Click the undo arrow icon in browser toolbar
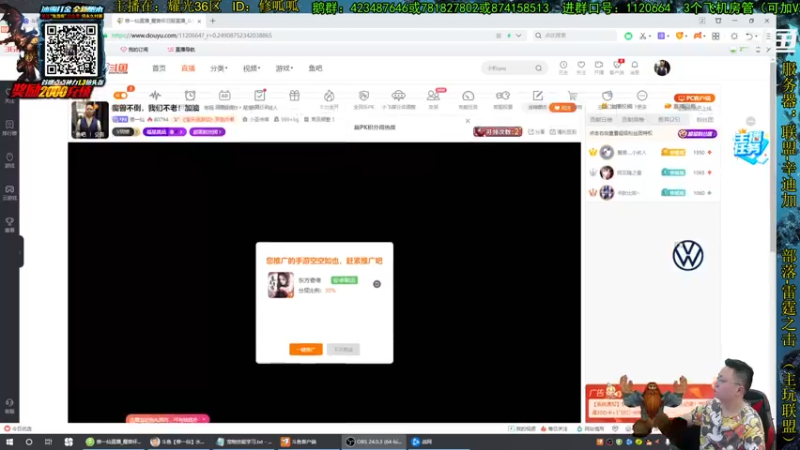 [749, 36]
